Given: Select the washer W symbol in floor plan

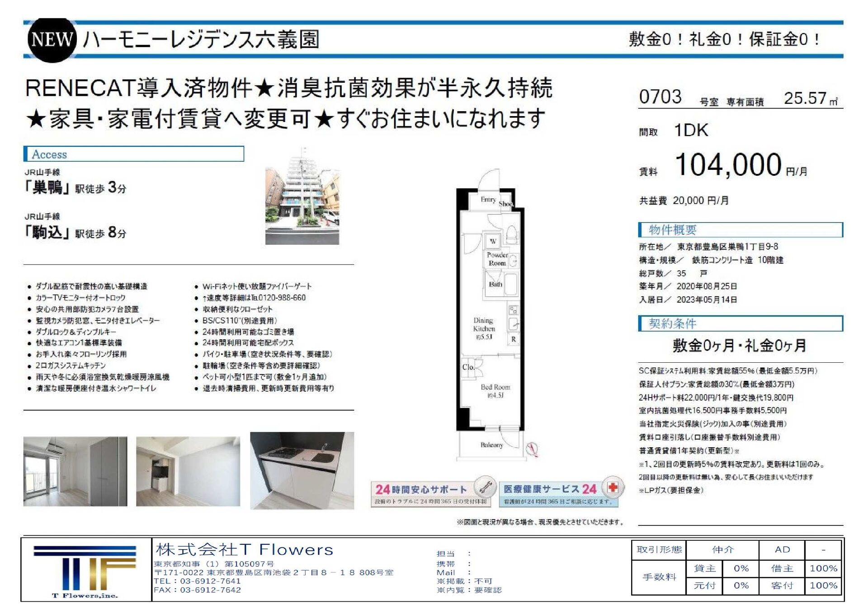Looking at the screenshot, I should point(493,241).
